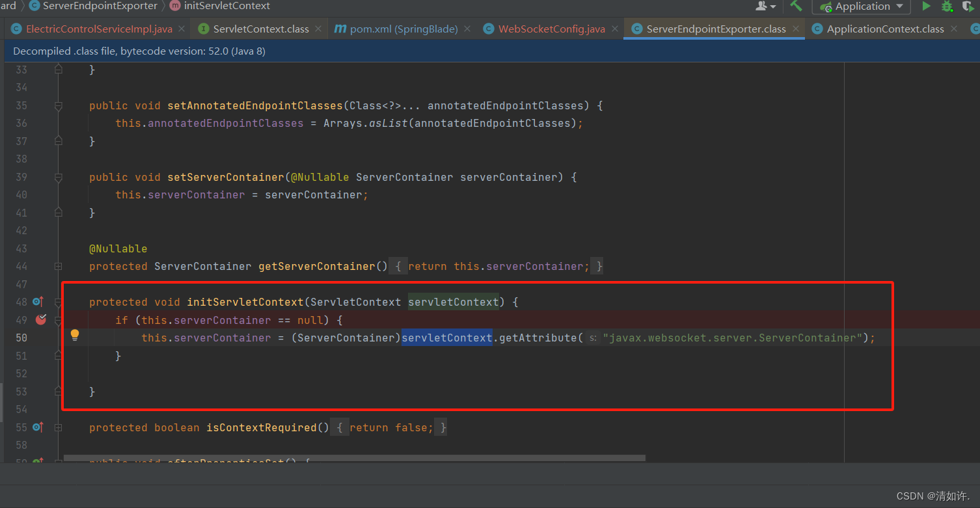
Task: Click the class icon on the ElectricControlServiceImpl.java tab
Action: (16, 29)
